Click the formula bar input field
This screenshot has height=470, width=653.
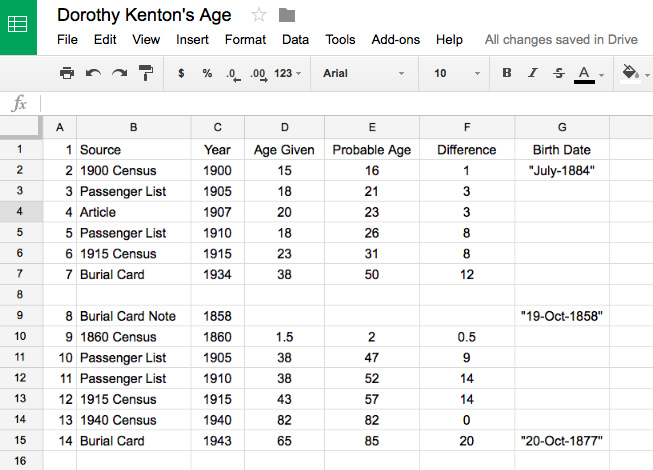pyautogui.click(x=340, y=104)
